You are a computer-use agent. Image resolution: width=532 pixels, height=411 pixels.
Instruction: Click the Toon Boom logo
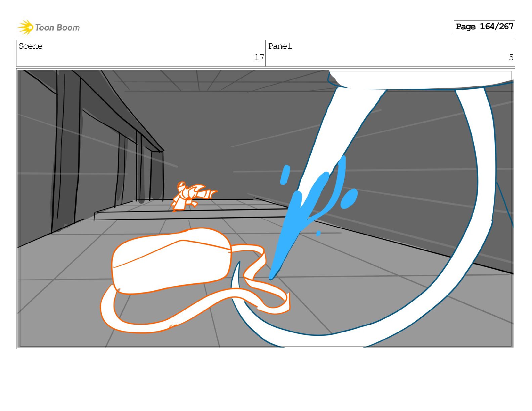(49, 27)
